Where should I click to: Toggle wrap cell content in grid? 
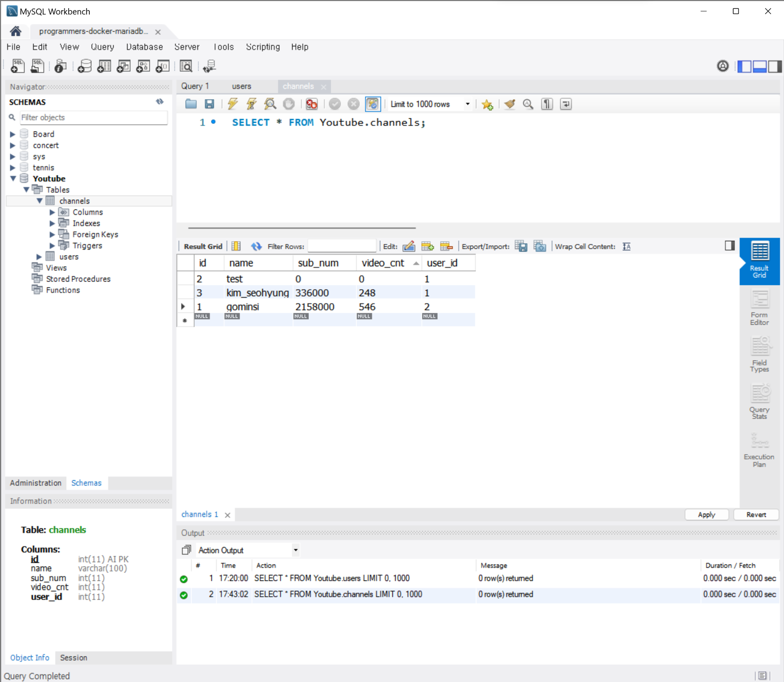coord(626,246)
